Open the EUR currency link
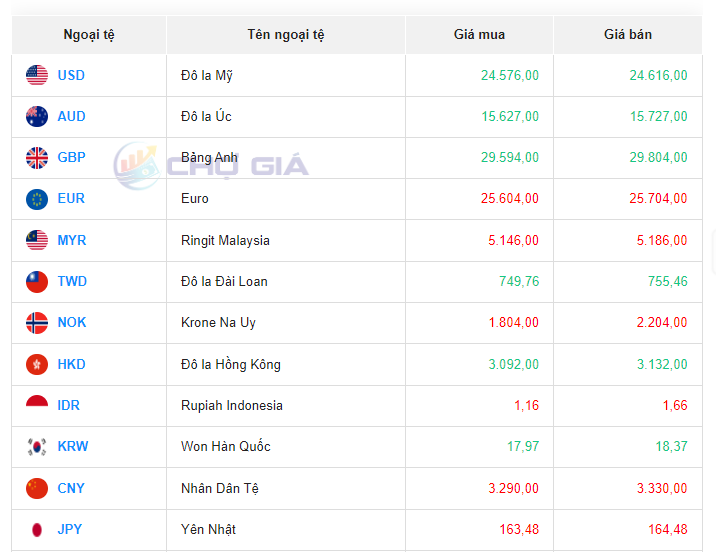 (71, 199)
